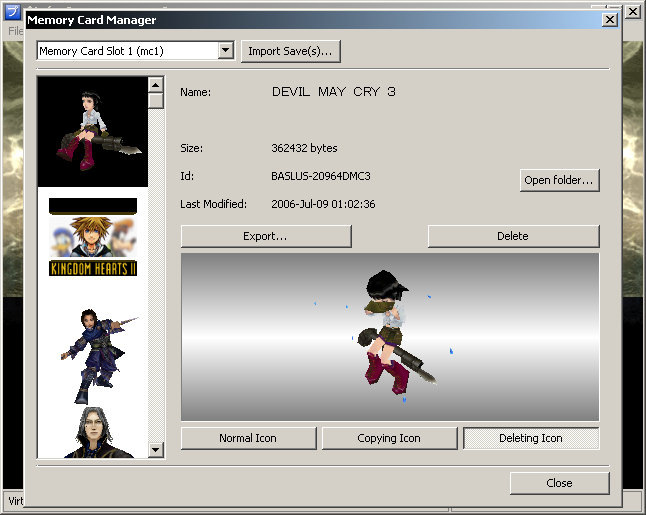Click the animated character icon preview
The height and width of the screenshot is (515, 646).
pos(390,336)
